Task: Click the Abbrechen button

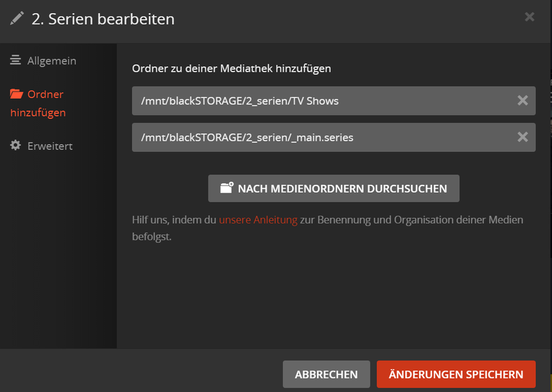Action: coord(326,374)
